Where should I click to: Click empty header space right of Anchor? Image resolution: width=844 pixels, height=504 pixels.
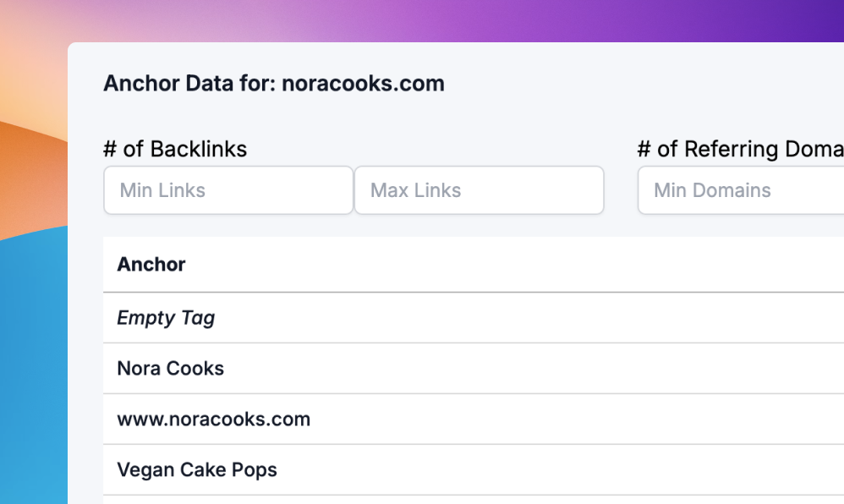point(507,265)
